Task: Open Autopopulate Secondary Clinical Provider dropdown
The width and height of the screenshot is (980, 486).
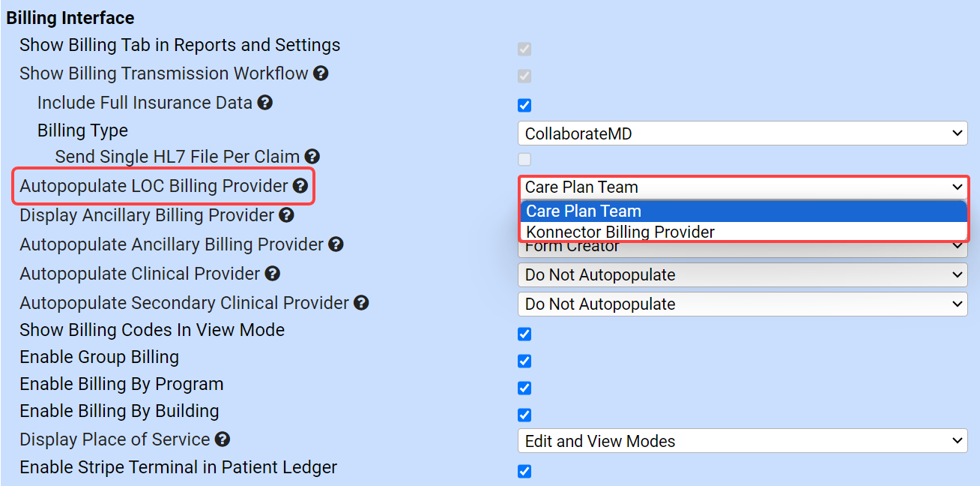Action: 742,304
